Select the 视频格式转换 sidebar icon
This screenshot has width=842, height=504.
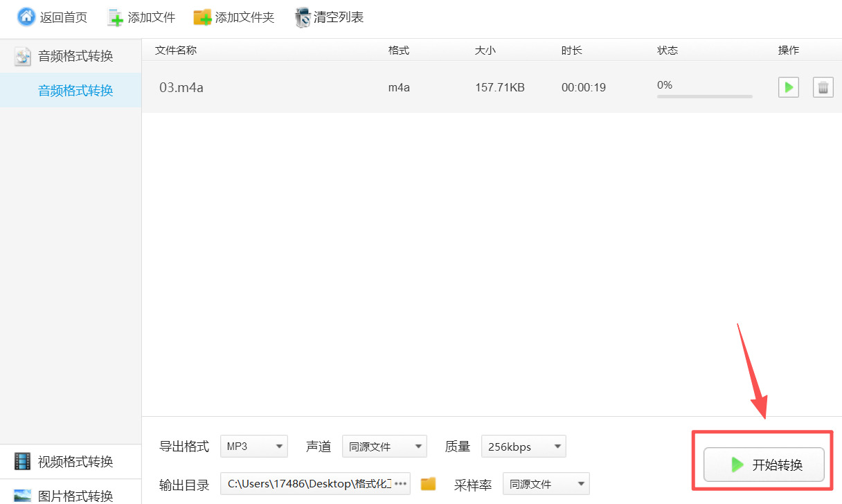[22, 461]
